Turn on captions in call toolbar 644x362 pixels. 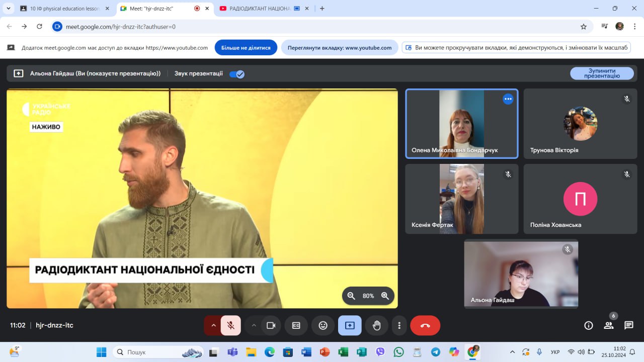pyautogui.click(x=296, y=325)
